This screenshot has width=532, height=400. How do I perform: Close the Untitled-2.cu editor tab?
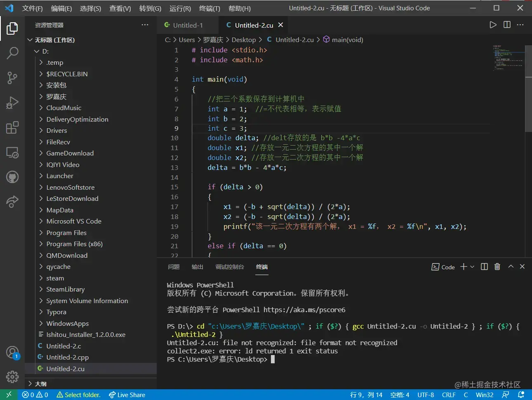pos(280,25)
